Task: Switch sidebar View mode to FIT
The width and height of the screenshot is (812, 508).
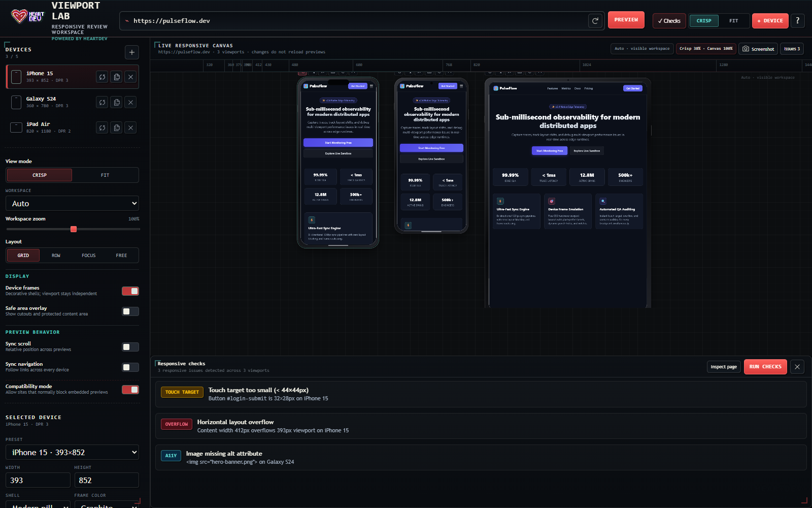Action: (105, 175)
